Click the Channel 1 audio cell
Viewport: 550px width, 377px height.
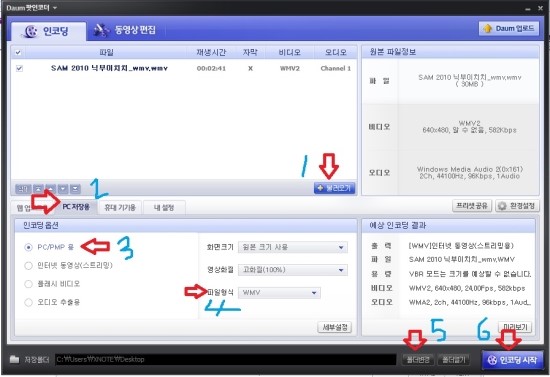336,68
